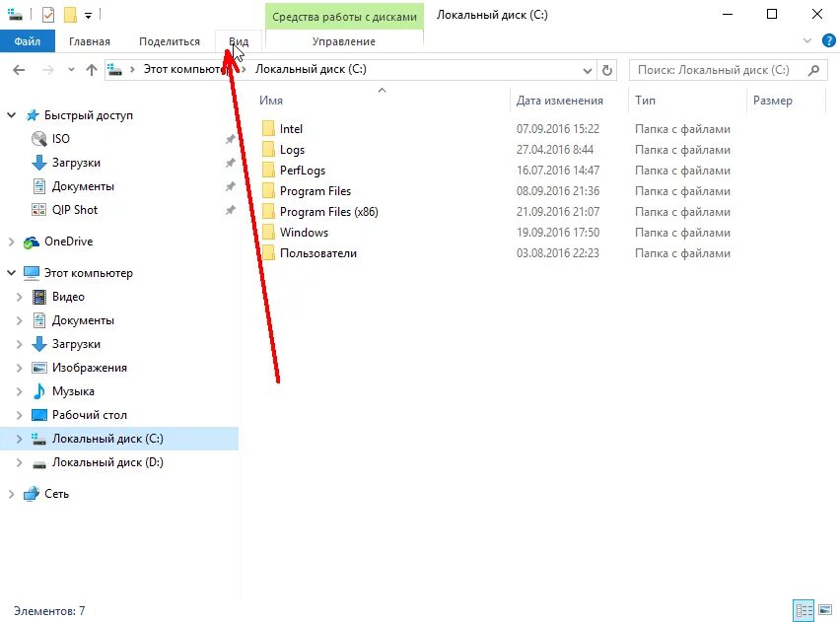Go forward with the right arrow
Image resolution: width=840 pixels, height=622 pixels.
(47, 70)
